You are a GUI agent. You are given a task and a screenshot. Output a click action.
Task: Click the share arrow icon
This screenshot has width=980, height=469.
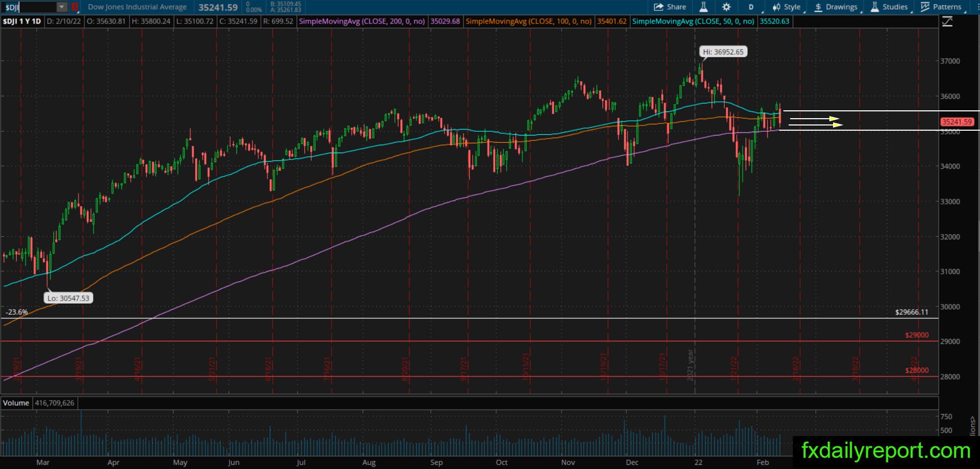658,7
